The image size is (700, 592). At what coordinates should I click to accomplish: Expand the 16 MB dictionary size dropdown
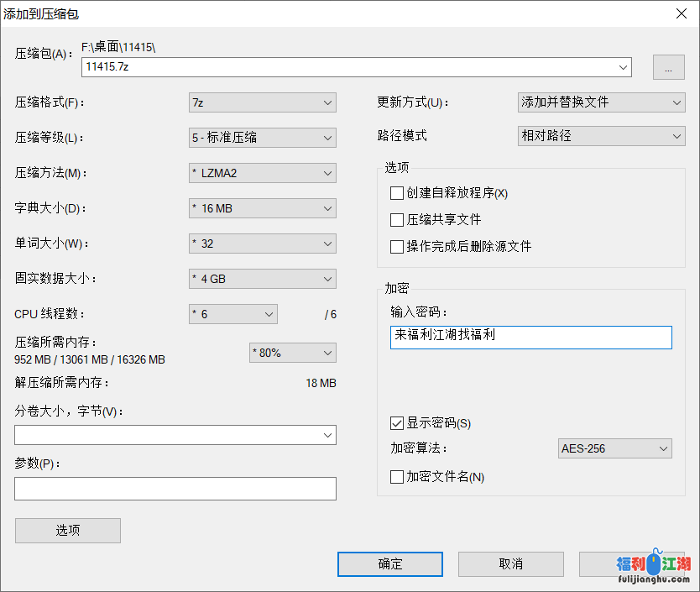(x=263, y=208)
